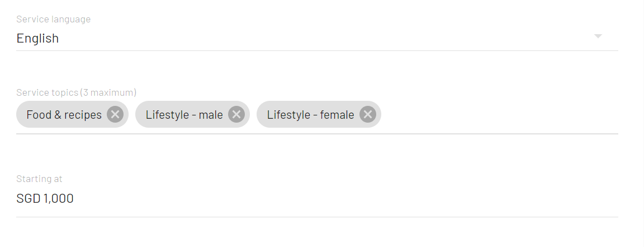This screenshot has height=247, width=644.
Task: Remove the Lifestyle - male topic chip
Action: pos(236,114)
